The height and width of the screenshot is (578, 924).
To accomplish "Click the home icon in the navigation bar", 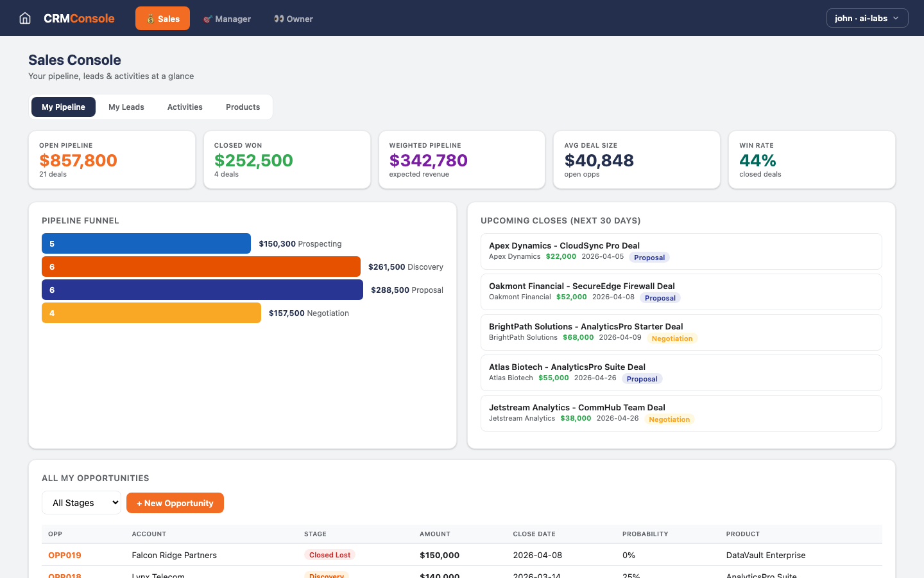I will pos(24,18).
